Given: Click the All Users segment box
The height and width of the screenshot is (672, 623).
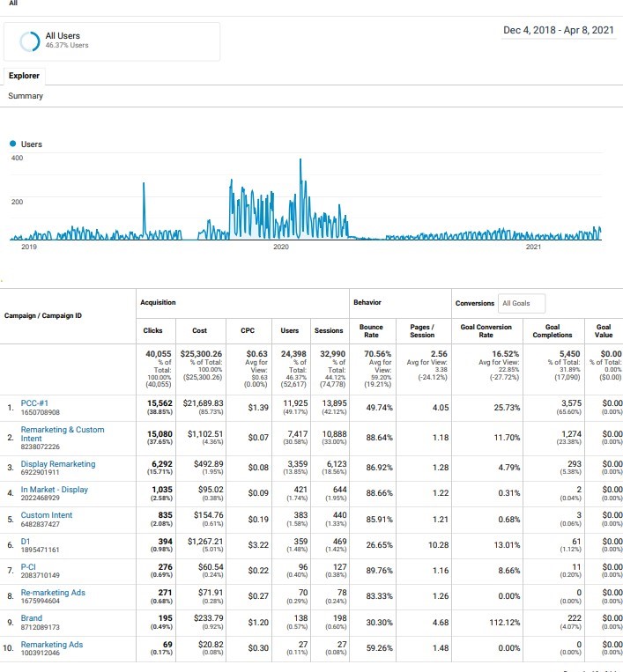Looking at the screenshot, I should (112, 41).
